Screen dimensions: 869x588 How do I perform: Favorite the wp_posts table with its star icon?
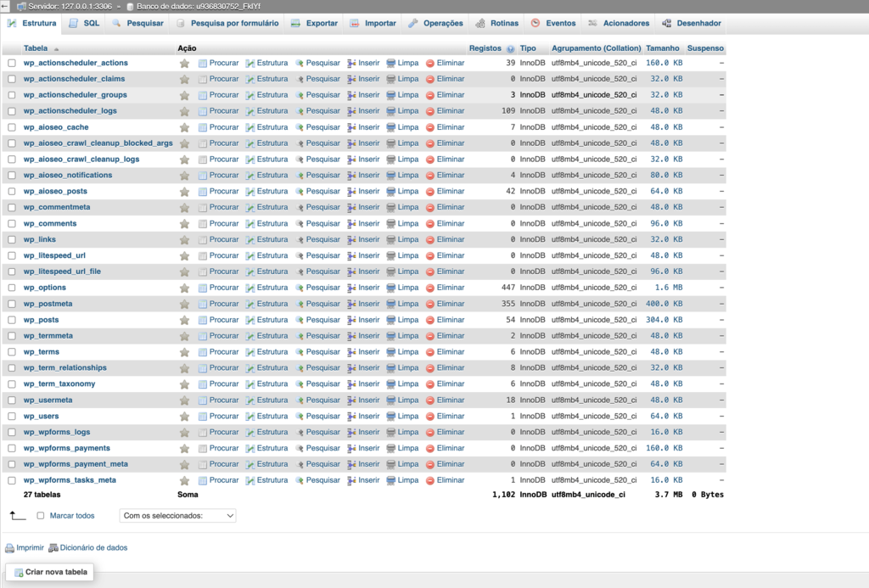tap(184, 320)
